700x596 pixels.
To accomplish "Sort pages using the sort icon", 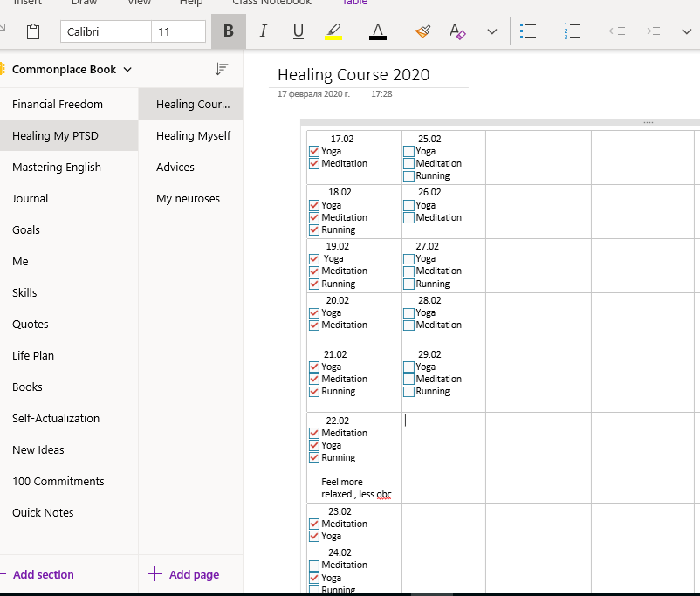I will click(222, 69).
